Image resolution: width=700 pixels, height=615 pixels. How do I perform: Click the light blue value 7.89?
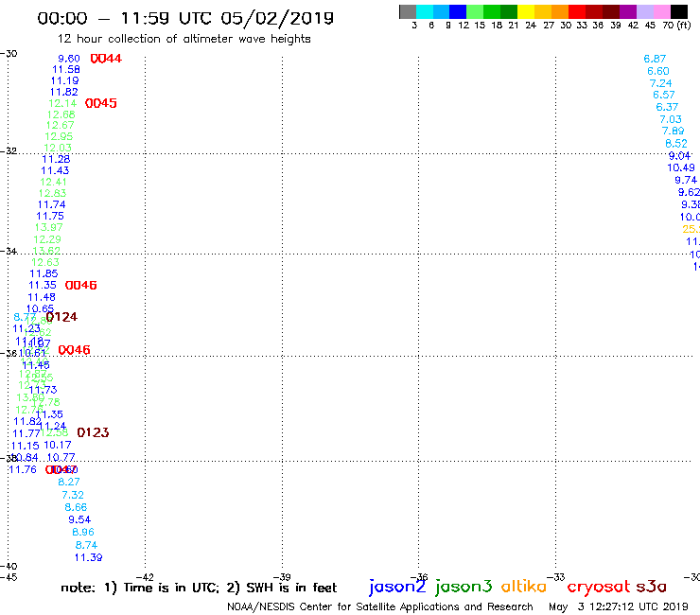673,131
